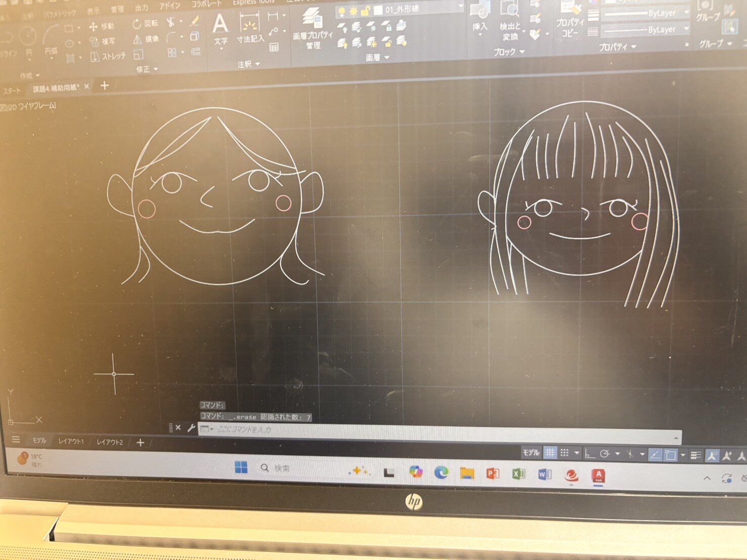The height and width of the screenshot is (560, 747).
Task: Click the command line input field
Action: click(435, 430)
